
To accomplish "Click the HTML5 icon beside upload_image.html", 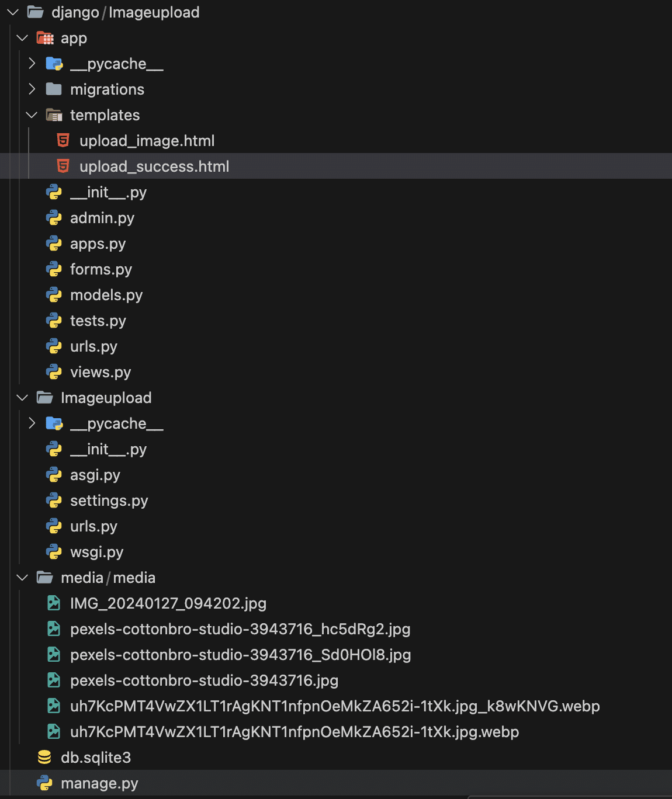I will click(x=63, y=140).
